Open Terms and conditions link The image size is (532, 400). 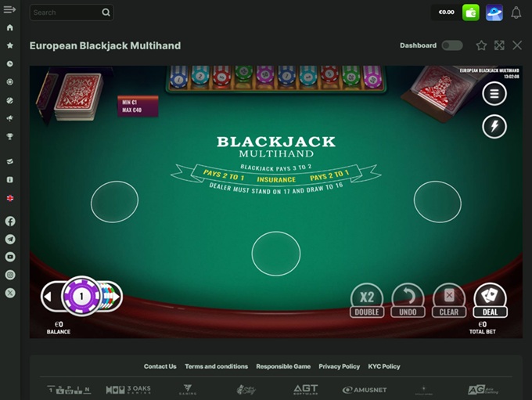(x=216, y=366)
